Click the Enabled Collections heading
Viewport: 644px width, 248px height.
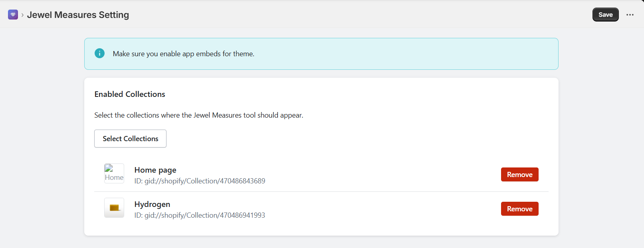pos(130,94)
